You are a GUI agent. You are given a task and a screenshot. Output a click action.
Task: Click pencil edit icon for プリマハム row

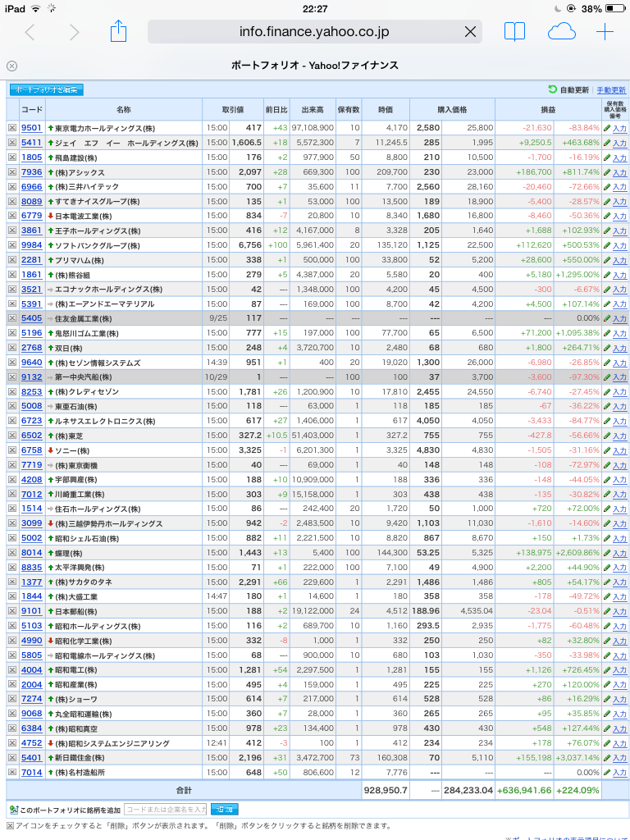(607, 260)
